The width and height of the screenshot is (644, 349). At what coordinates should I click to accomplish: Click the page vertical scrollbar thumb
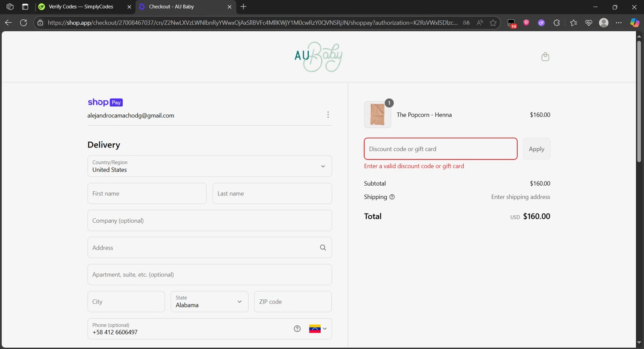click(639, 101)
